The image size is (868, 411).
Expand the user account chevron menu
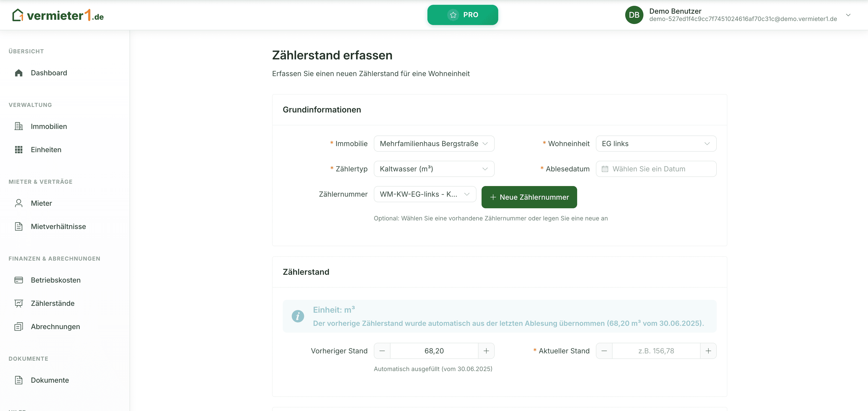click(x=848, y=15)
